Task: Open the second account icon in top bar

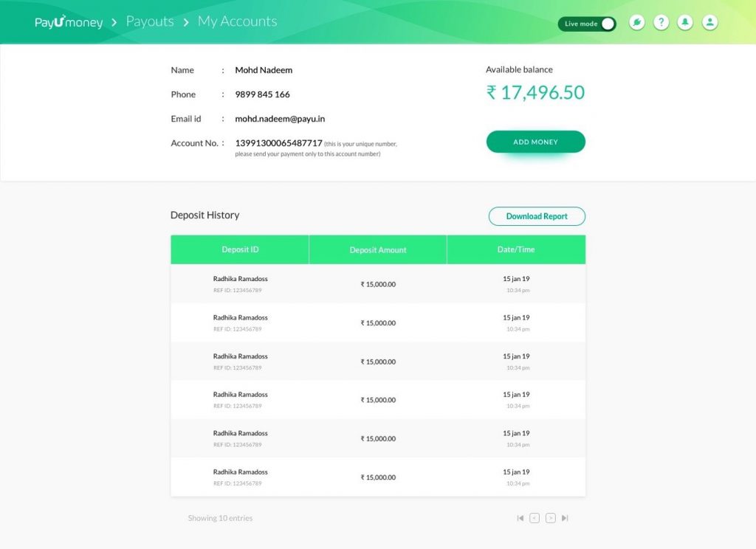Action: click(x=710, y=22)
